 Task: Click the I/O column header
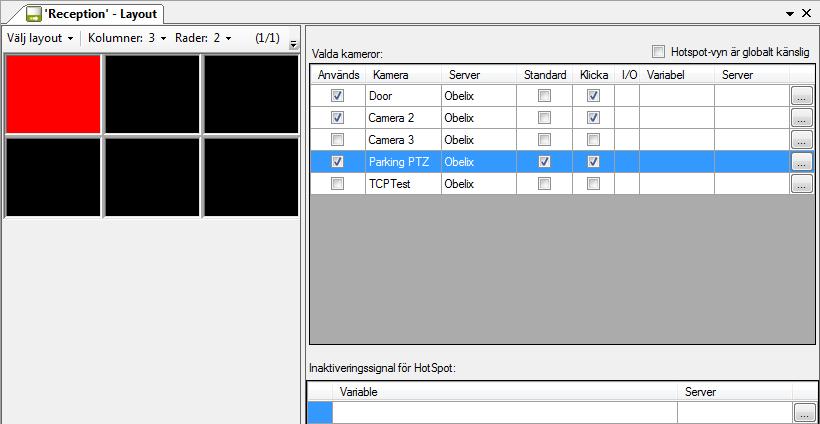[627, 75]
